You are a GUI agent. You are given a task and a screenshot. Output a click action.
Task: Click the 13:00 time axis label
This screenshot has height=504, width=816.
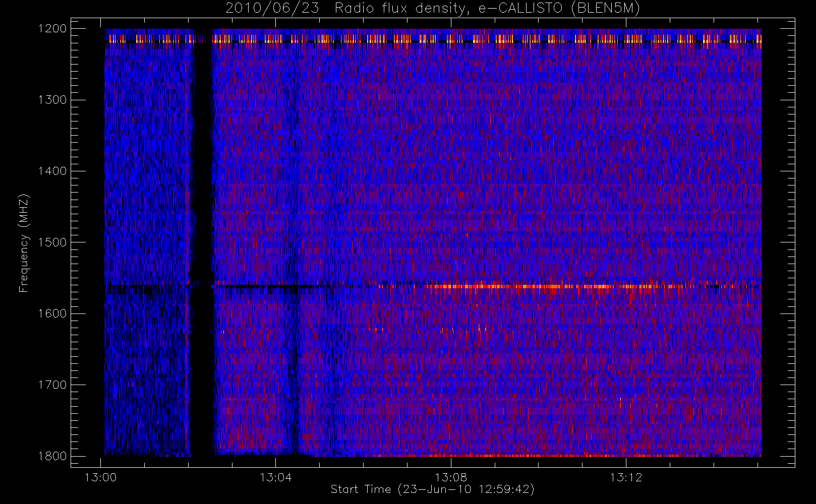[100, 477]
